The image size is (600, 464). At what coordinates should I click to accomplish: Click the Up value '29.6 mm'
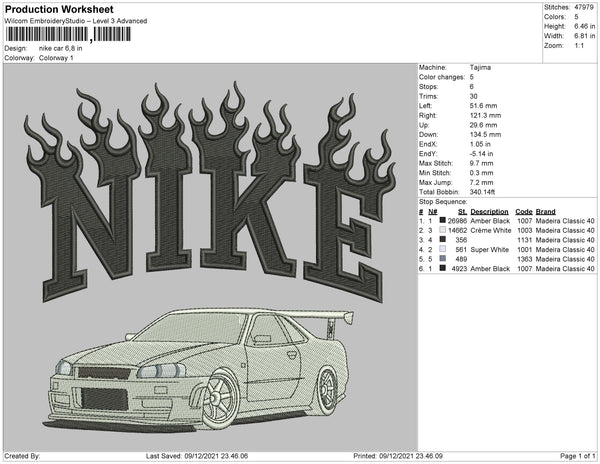(483, 125)
